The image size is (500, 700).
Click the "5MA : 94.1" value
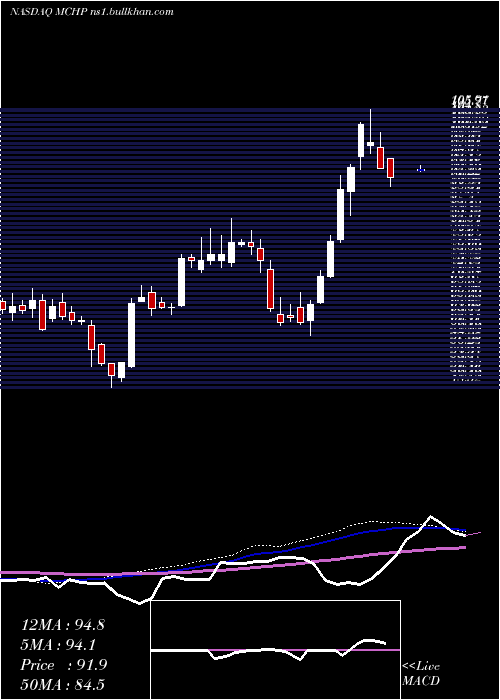click(x=58, y=645)
